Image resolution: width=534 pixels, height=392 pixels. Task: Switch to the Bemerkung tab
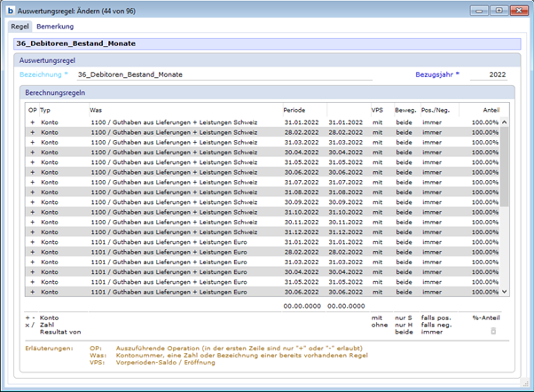(x=54, y=27)
